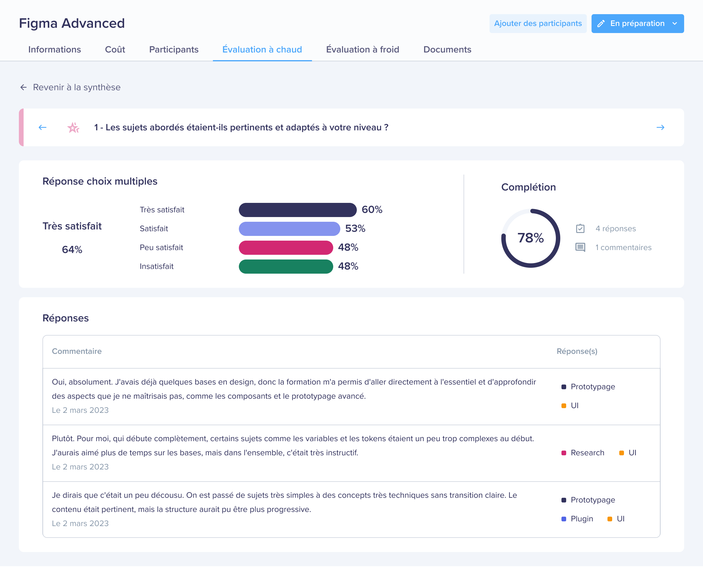Follow the Revenir à la synthèse link

(77, 87)
